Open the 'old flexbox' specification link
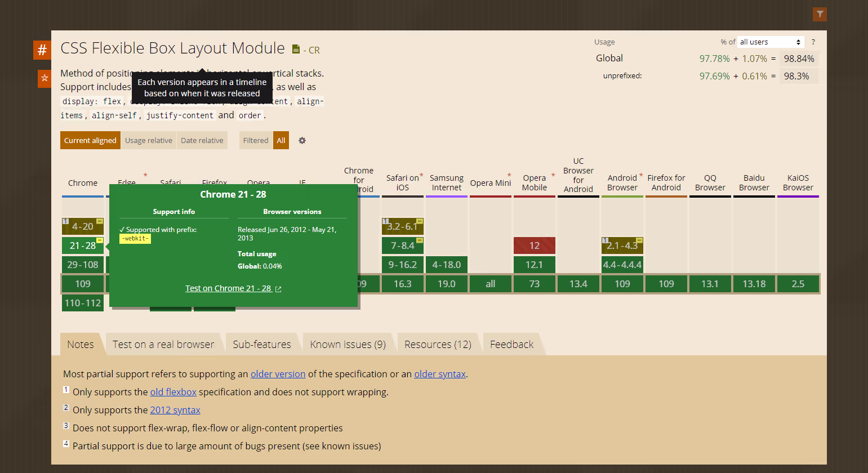The height and width of the screenshot is (473, 868). click(173, 392)
